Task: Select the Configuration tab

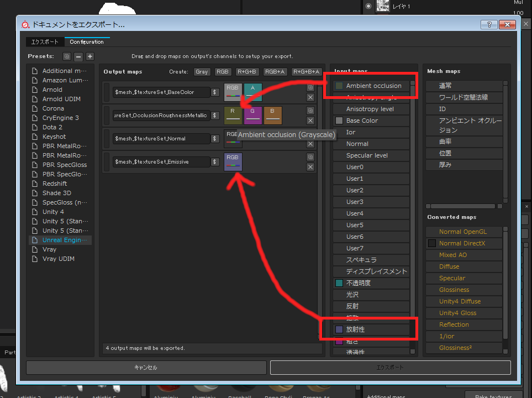Action: click(x=87, y=41)
